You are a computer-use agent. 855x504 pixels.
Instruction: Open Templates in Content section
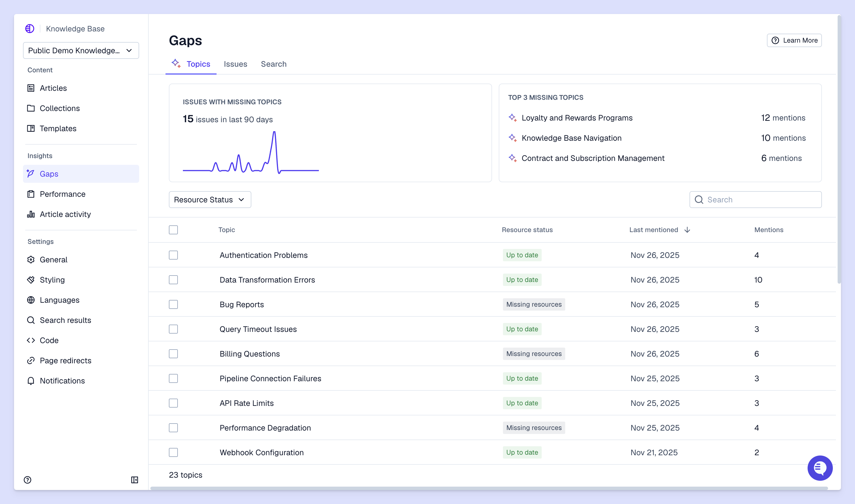point(58,128)
